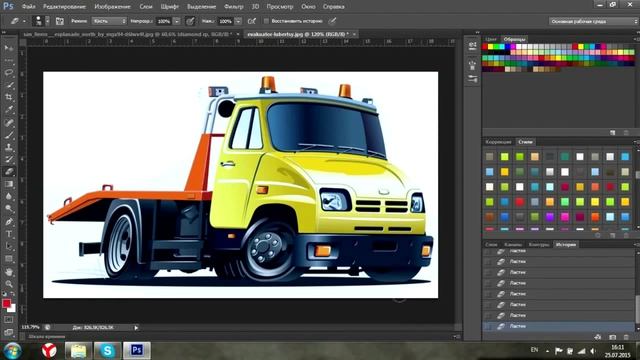Toggle the Brush panel from options bar
Screen dimensions: 640x360
(x=60, y=21)
